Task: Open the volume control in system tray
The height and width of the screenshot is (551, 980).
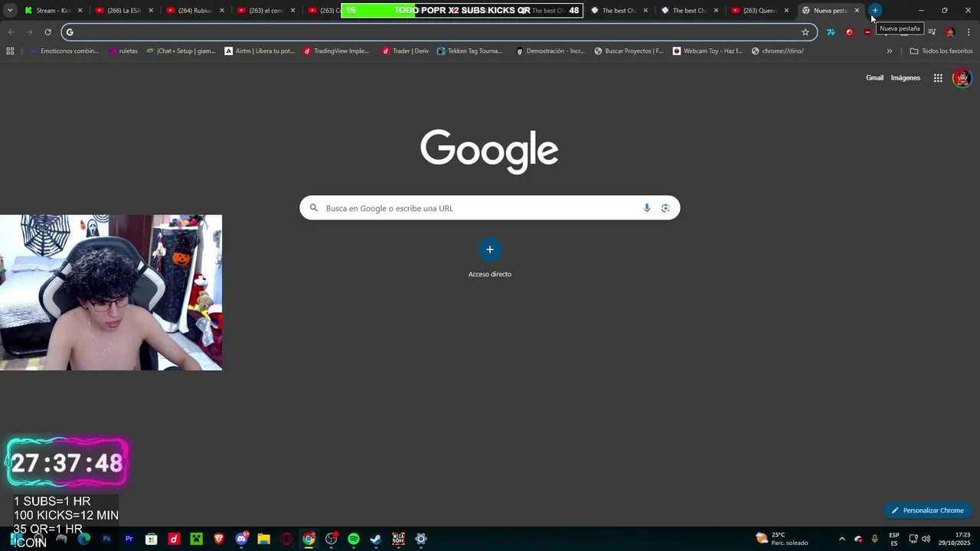Action: 926,539
